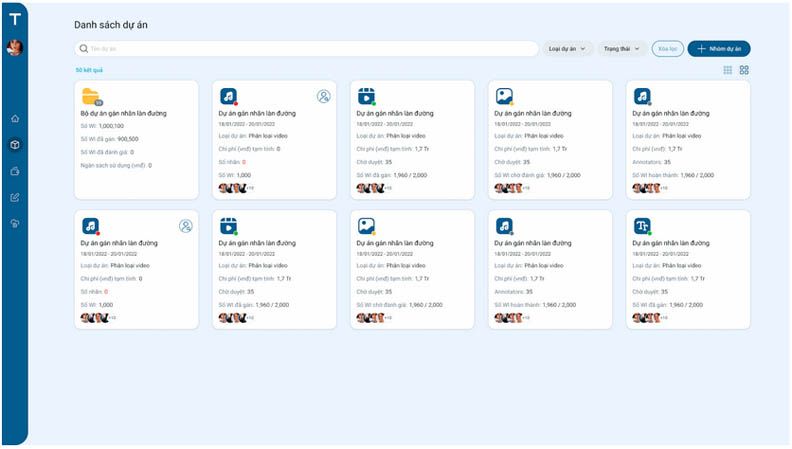792x449 pixels.
Task: Click image icon with yellow dot, top row
Action: (x=505, y=96)
